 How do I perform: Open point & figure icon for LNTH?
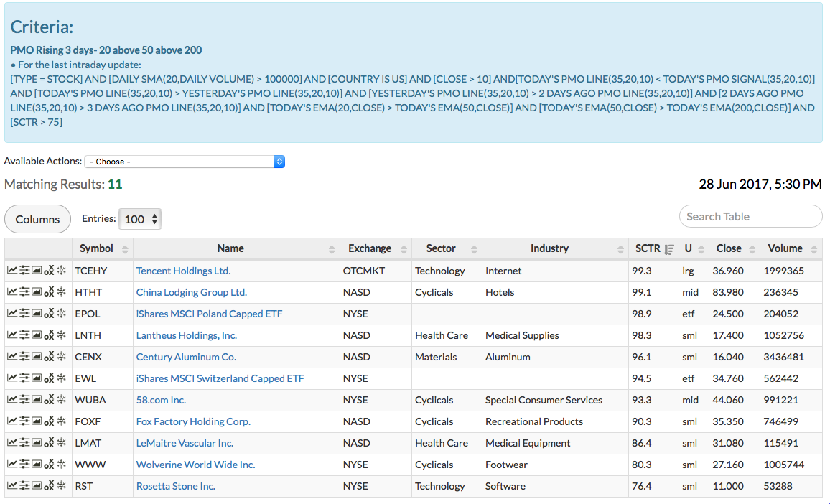click(49, 335)
